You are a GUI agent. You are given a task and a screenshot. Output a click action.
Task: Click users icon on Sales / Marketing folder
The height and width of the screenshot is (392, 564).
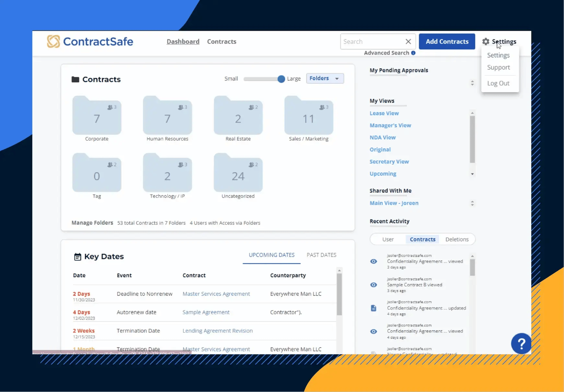point(322,107)
